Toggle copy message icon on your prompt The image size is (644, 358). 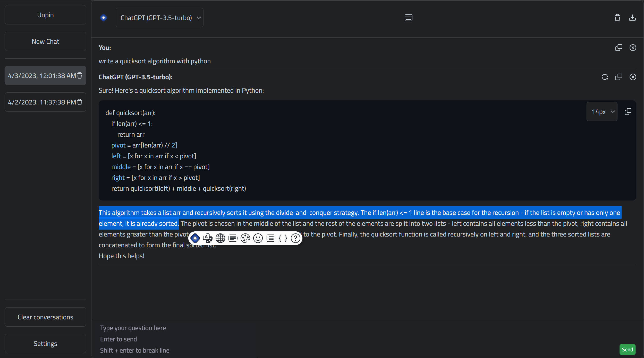(x=619, y=48)
